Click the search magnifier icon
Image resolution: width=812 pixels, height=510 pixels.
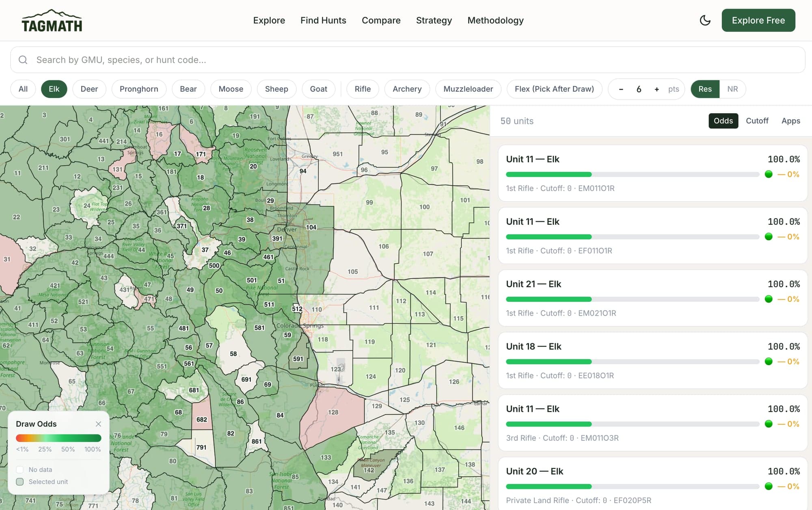point(23,60)
